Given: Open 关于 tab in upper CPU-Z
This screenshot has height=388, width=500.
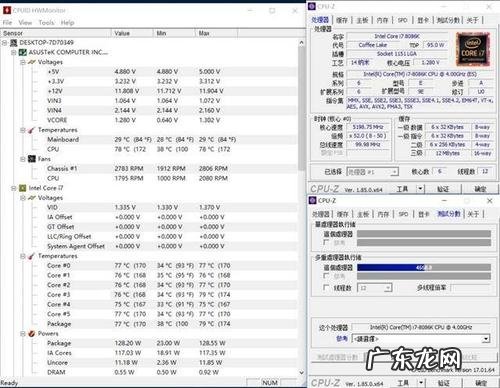Looking at the screenshot, I should [472, 20].
